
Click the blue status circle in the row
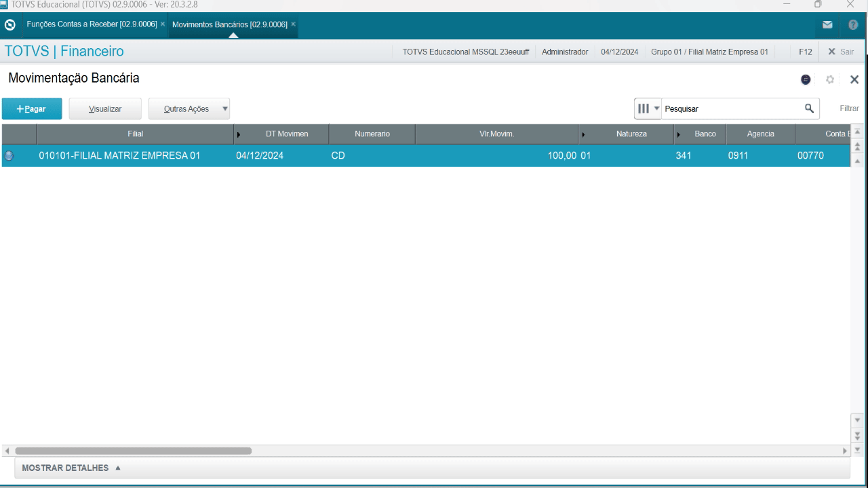click(x=9, y=155)
